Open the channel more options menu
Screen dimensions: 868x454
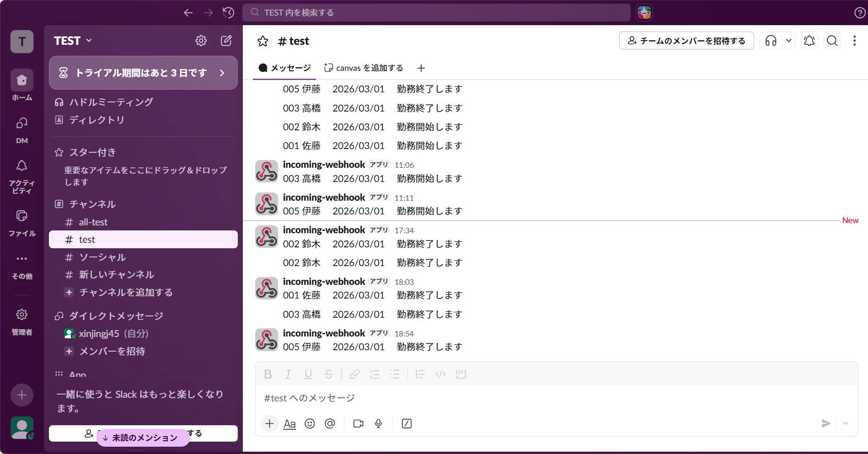pos(854,41)
